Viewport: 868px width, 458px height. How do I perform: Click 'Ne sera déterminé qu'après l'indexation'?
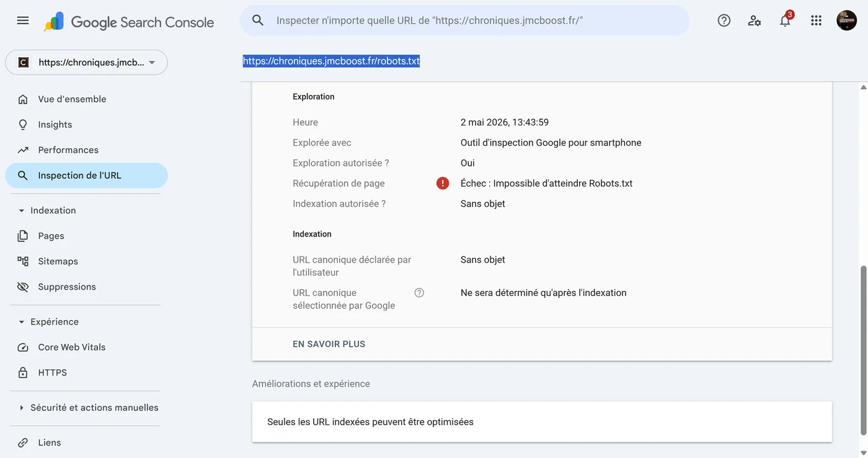click(543, 293)
